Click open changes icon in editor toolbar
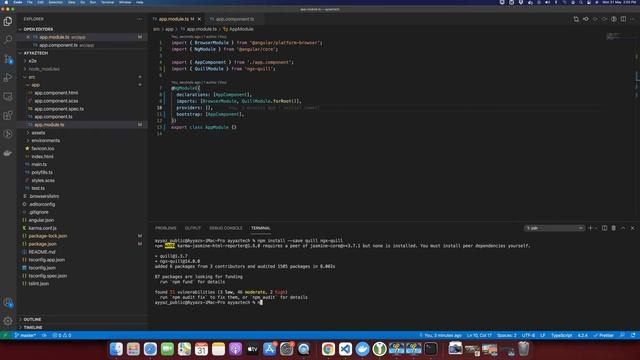The width and height of the screenshot is (640, 360). 576,19
